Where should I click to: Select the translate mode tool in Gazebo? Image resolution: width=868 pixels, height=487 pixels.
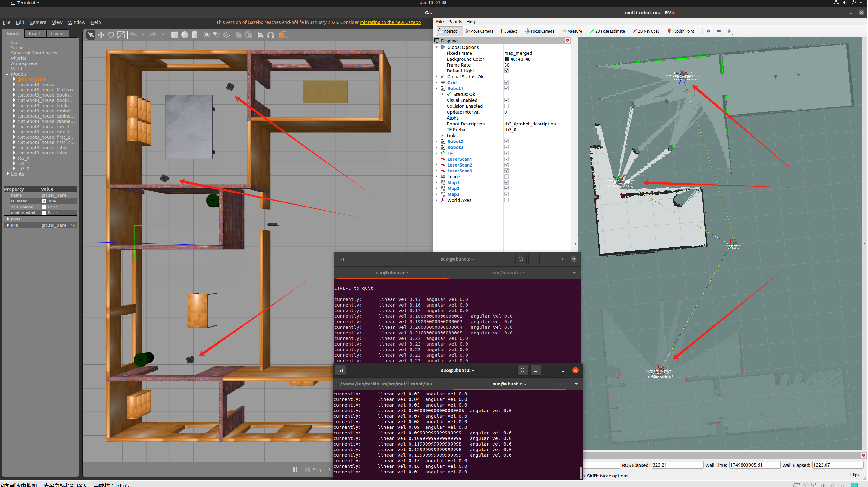pos(101,35)
